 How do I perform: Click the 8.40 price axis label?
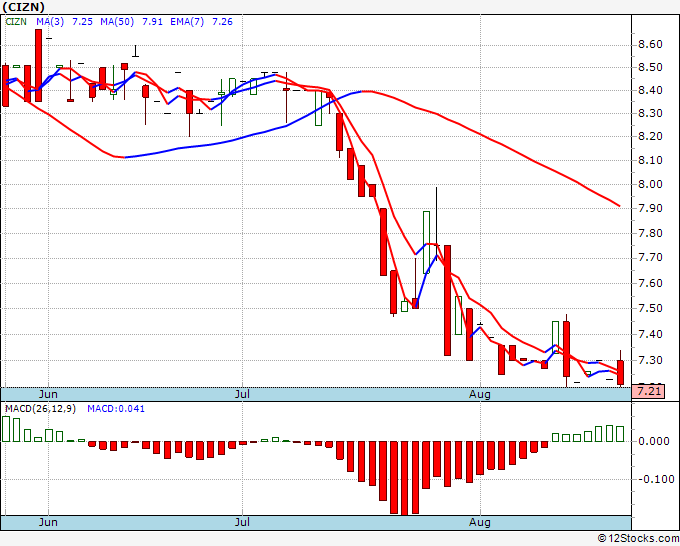pyautogui.click(x=650, y=90)
